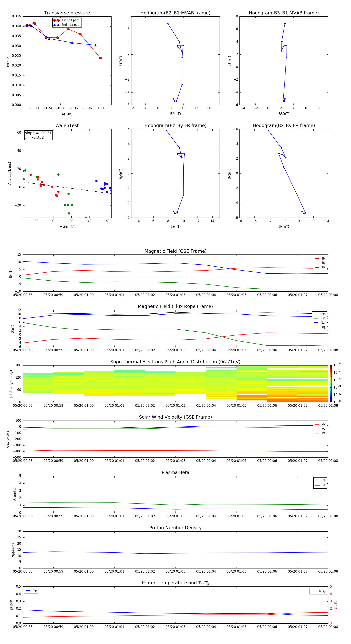
Task: Click the "Tp(10^6K)" y-axis label
Action: point(11,605)
